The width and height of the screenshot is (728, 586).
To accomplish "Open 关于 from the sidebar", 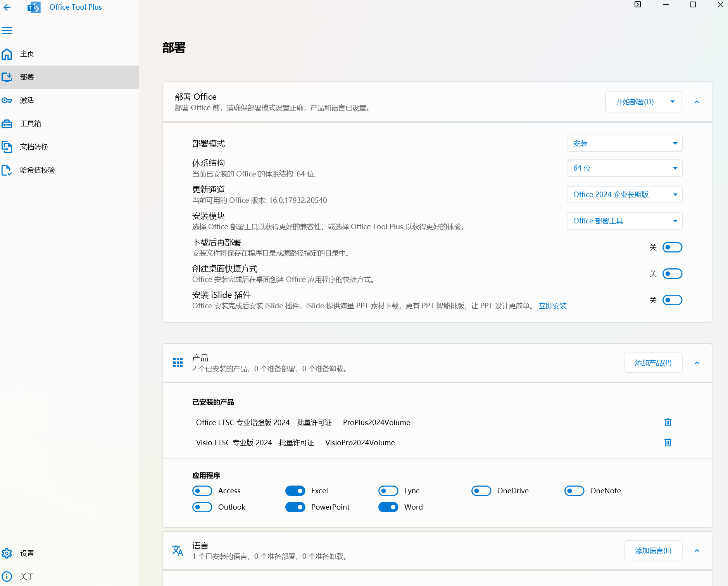I will tap(69, 577).
